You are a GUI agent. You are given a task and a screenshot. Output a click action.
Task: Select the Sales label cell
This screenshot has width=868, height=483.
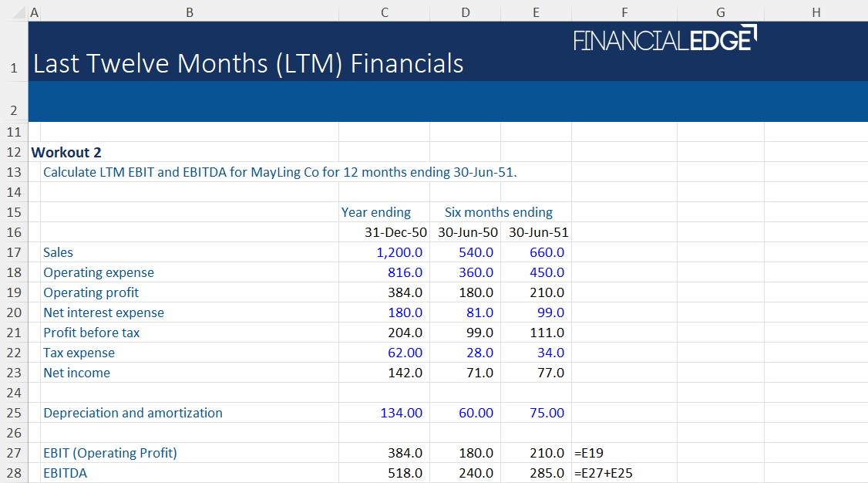coord(58,252)
